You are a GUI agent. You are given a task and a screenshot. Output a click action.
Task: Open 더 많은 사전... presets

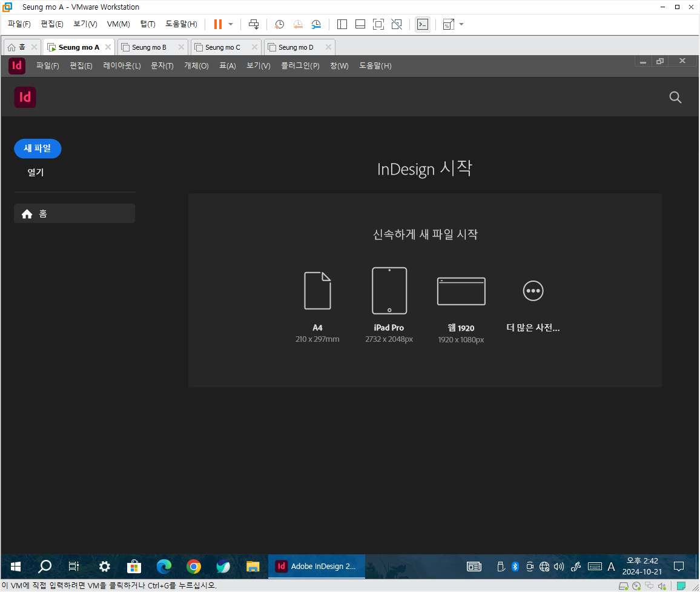click(533, 307)
